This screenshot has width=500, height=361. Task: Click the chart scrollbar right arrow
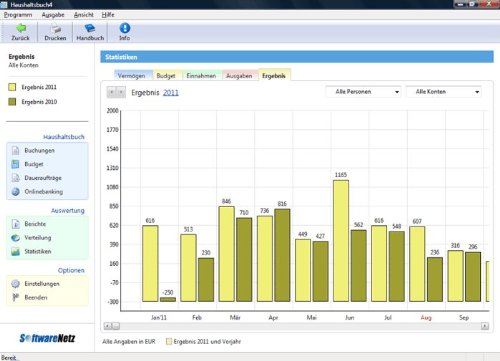[x=485, y=326]
